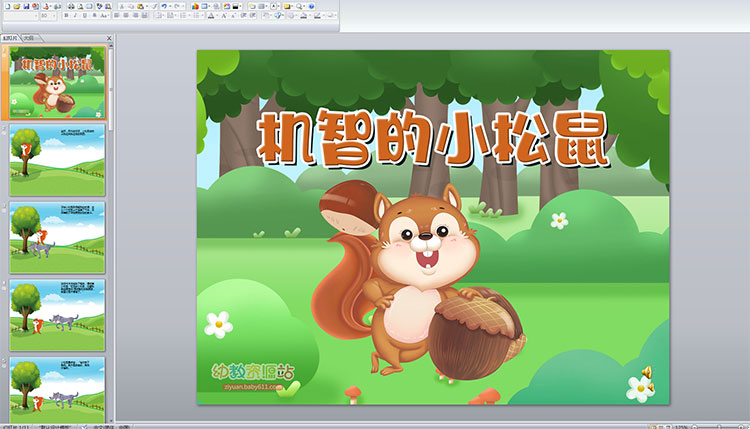750x429 pixels.
Task: Select the second slide thumbnail
Action: click(57, 160)
